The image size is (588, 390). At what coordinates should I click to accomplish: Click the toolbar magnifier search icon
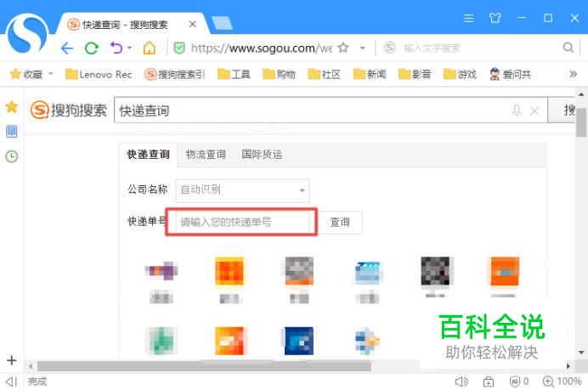click(x=568, y=48)
